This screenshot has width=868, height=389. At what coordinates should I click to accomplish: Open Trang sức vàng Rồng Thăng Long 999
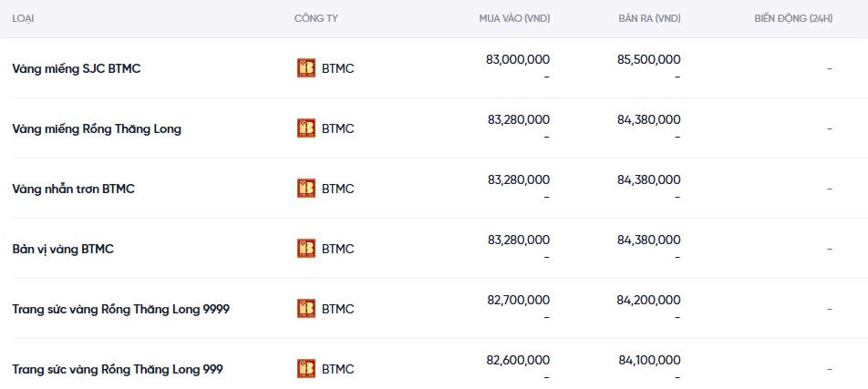pos(118,369)
